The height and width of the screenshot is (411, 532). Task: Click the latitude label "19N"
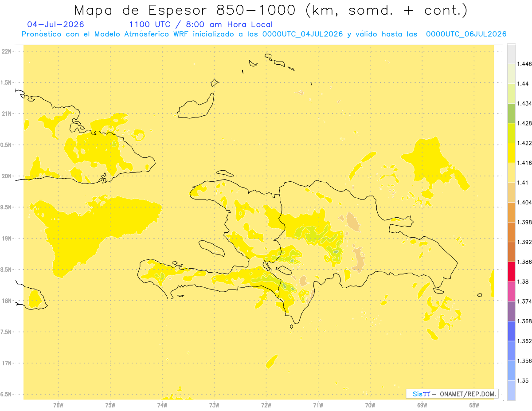[x=7, y=239]
